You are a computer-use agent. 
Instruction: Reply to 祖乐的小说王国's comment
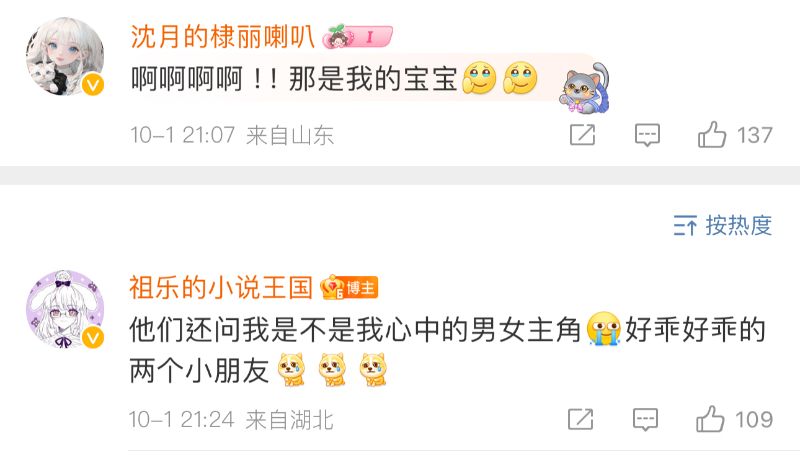tap(645, 420)
